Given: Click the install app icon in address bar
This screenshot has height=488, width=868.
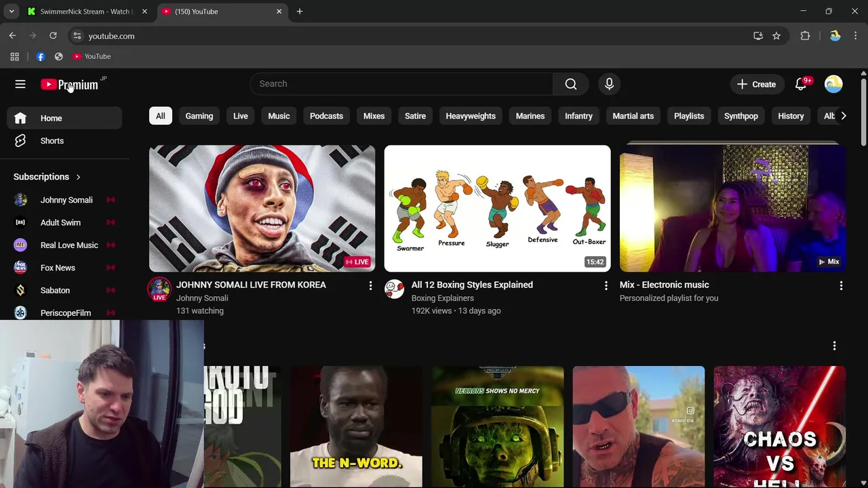Looking at the screenshot, I should (x=758, y=36).
